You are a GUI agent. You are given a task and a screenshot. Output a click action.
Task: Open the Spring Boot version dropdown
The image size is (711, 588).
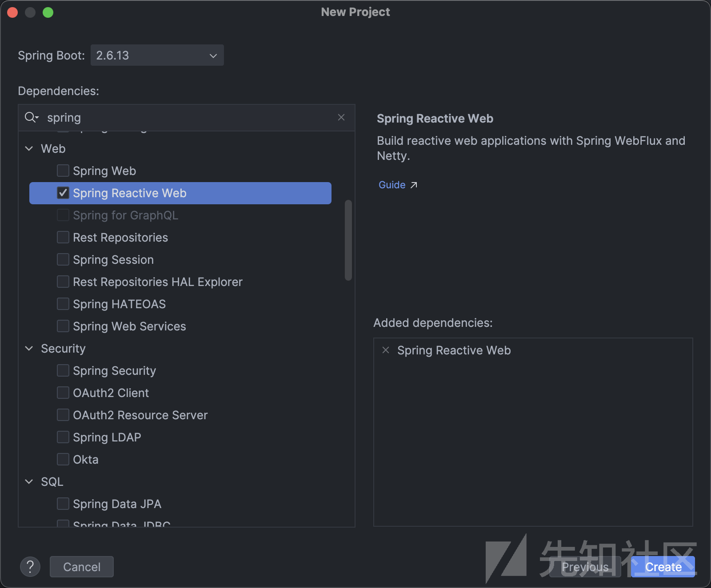157,55
